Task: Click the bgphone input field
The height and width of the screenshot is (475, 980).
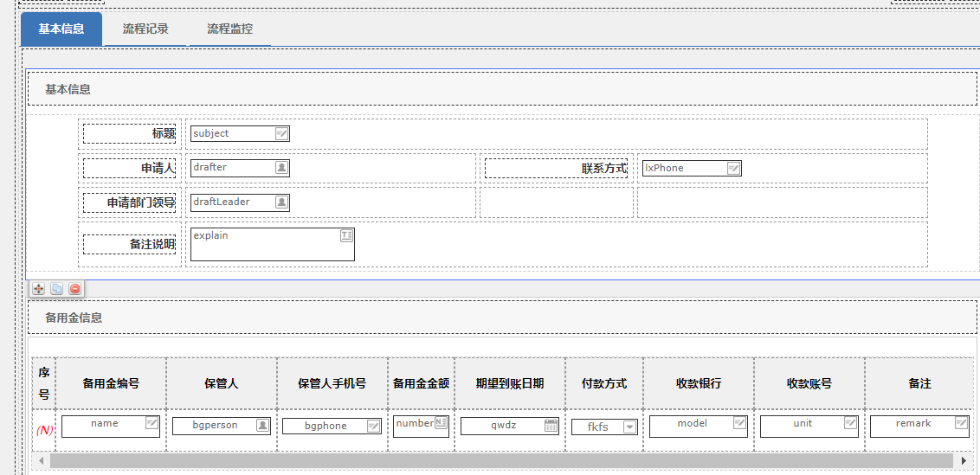Action: [x=332, y=426]
